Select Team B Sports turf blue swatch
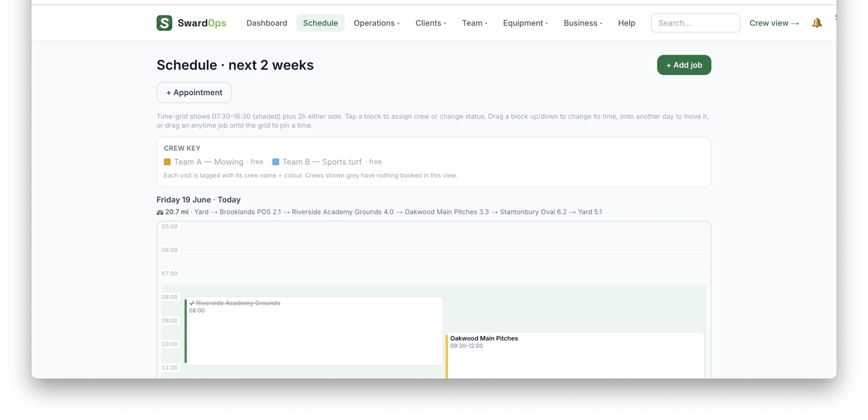This screenshot has width=868, height=420. [275, 162]
